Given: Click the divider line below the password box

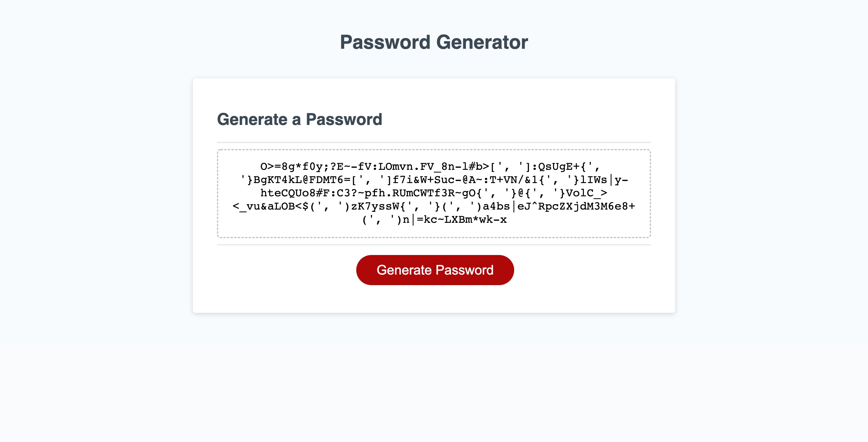Looking at the screenshot, I should tap(435, 245).
